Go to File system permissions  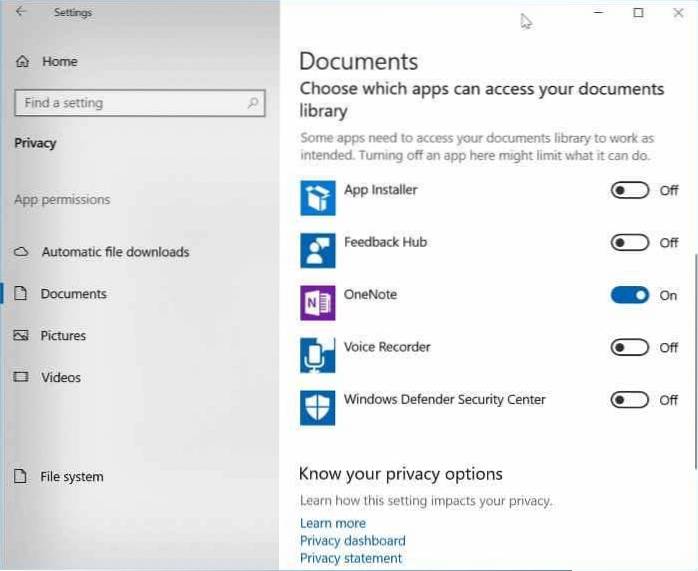point(71,477)
